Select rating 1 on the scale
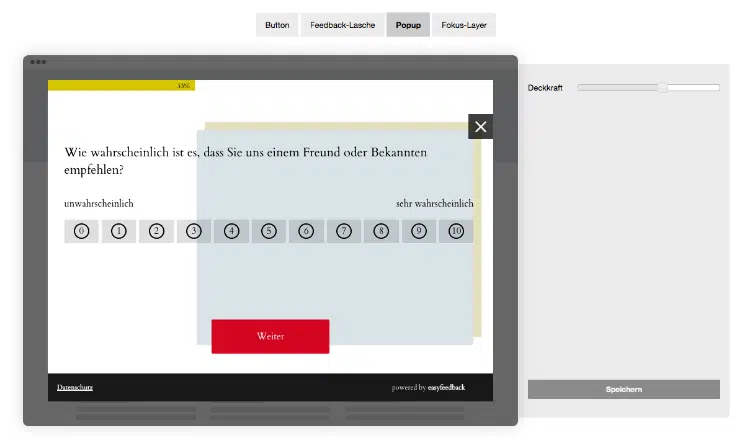 (x=119, y=231)
